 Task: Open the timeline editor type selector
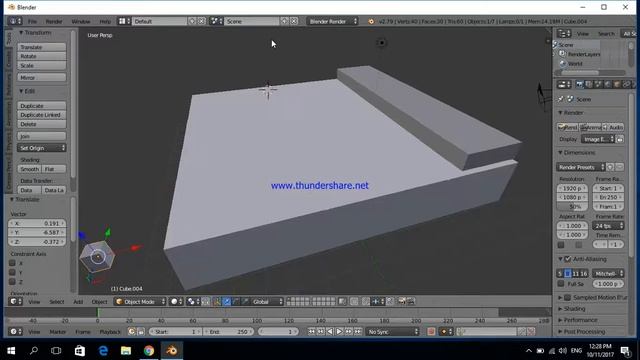(16, 331)
